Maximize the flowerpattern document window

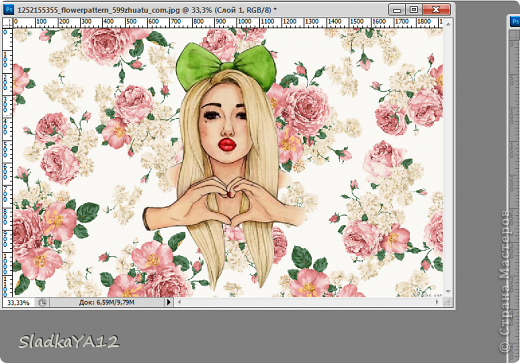pyautogui.click(x=414, y=10)
